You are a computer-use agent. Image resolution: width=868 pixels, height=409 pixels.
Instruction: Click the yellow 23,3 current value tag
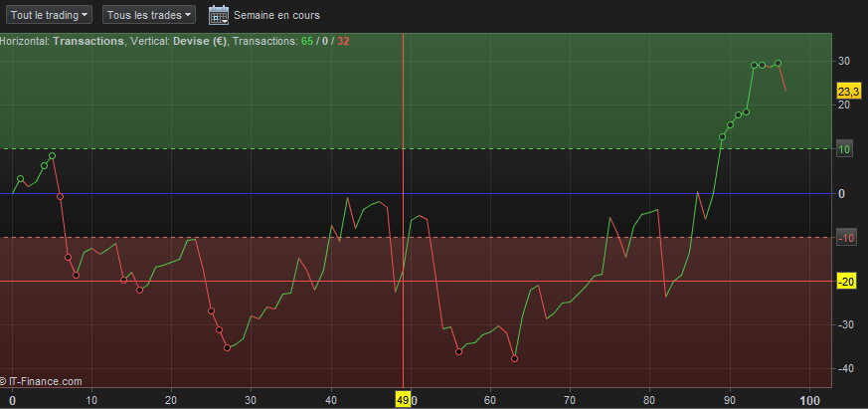pos(849,91)
